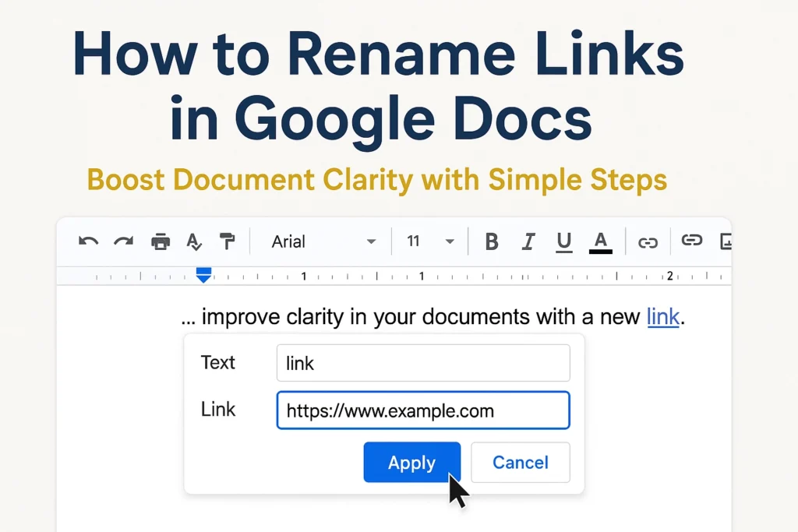Click the Text input field containing "link"
Viewport: 798px width, 532px height.
[x=422, y=363]
